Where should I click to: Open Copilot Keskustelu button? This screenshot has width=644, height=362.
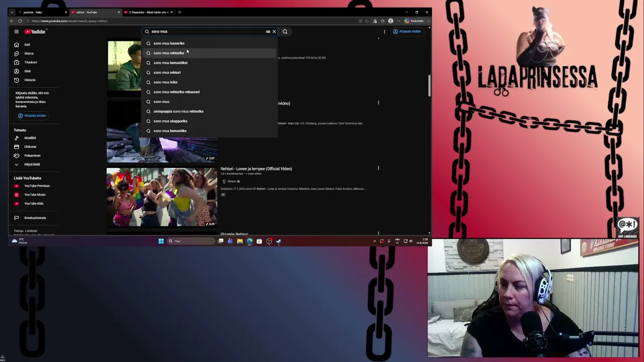414,21
